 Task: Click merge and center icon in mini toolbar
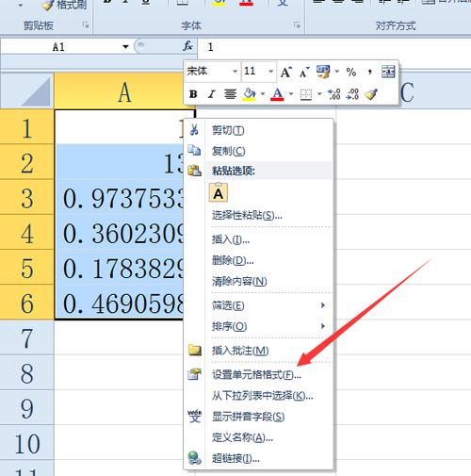[x=388, y=72]
